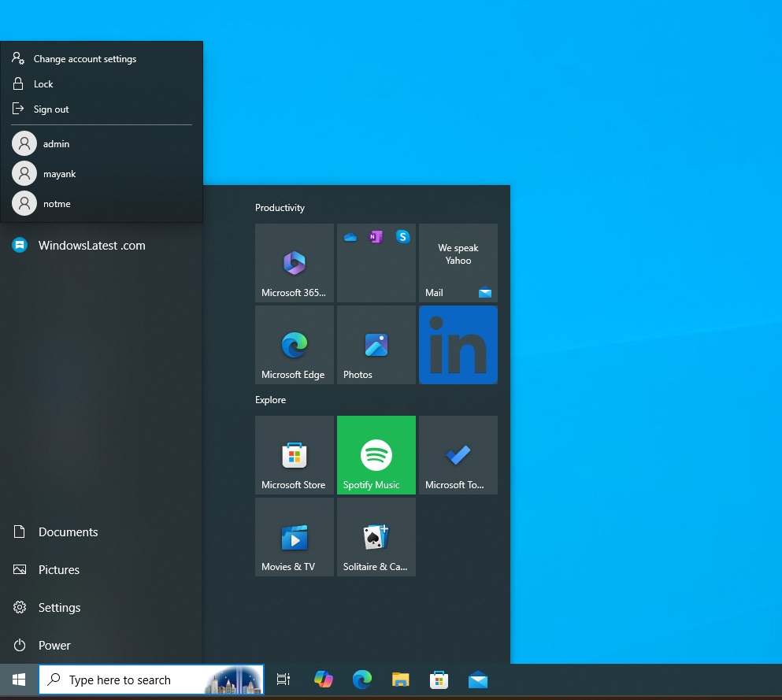The image size is (782, 700).
Task: Open the Mail live tile
Action: point(458,263)
